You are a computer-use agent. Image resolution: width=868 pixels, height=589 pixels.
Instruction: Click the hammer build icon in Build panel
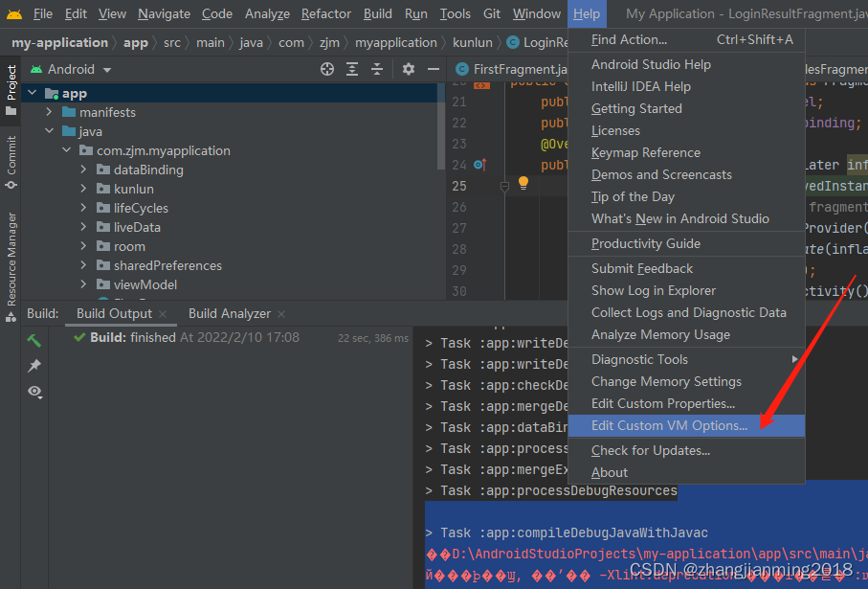34,340
